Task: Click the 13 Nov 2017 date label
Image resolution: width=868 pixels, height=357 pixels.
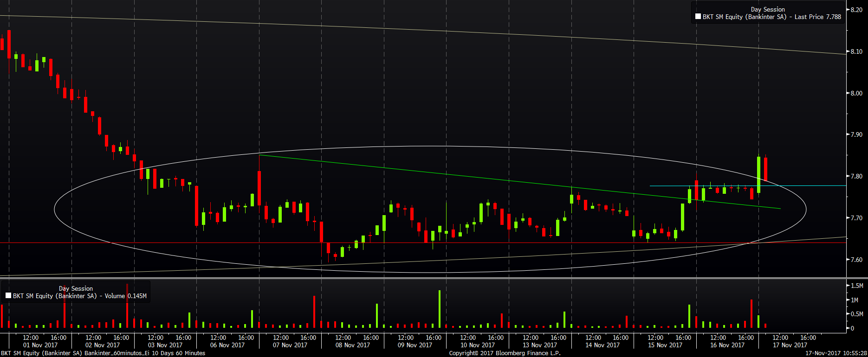Action: (540, 345)
